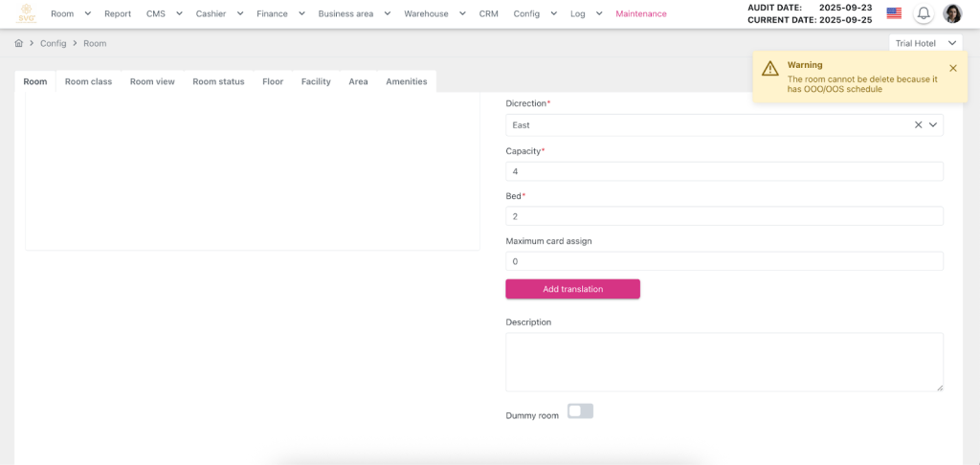The width and height of the screenshot is (980, 465).
Task: Expand the Direction dropdown
Action: pyautogui.click(x=933, y=125)
